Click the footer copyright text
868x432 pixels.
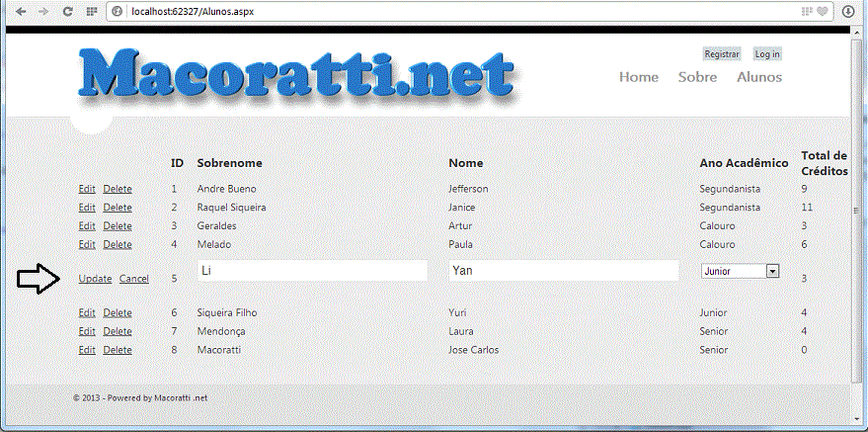click(140, 397)
